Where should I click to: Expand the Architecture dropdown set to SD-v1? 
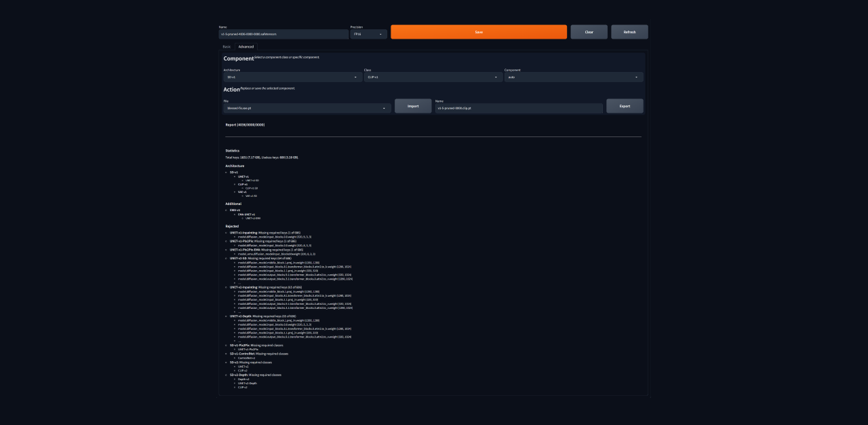[x=292, y=77]
